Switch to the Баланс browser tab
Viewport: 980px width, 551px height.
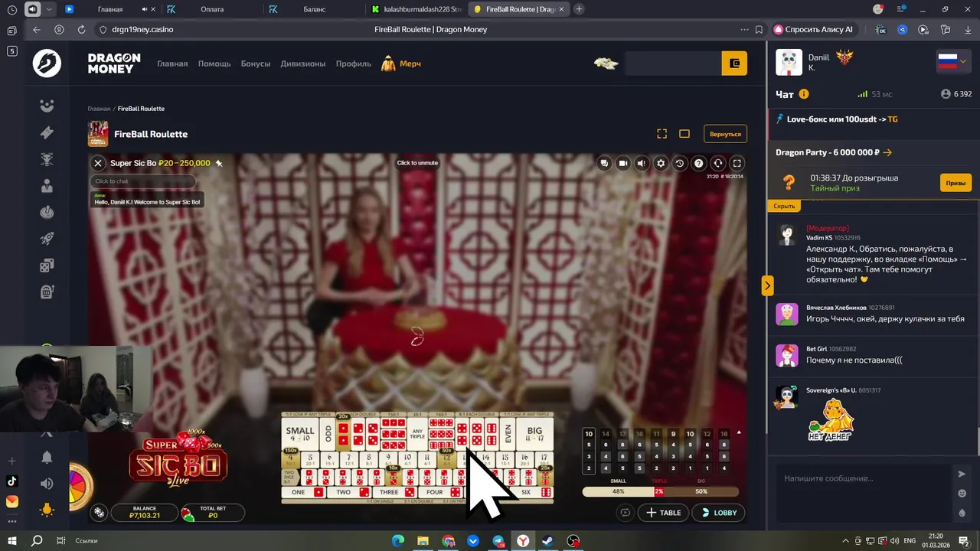(314, 9)
